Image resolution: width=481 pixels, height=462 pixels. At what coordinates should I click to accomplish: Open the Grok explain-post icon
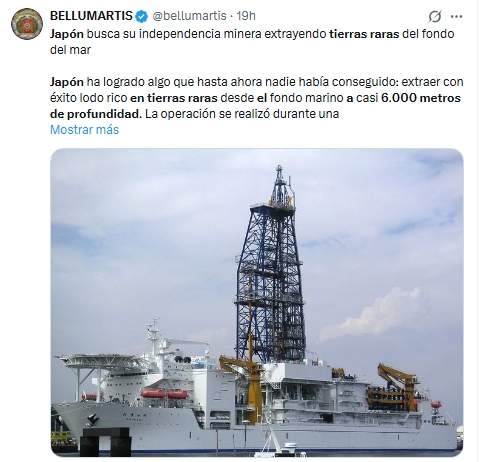(x=435, y=16)
